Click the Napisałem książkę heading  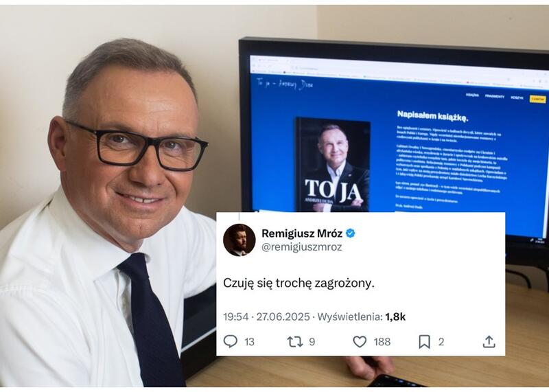(432, 116)
